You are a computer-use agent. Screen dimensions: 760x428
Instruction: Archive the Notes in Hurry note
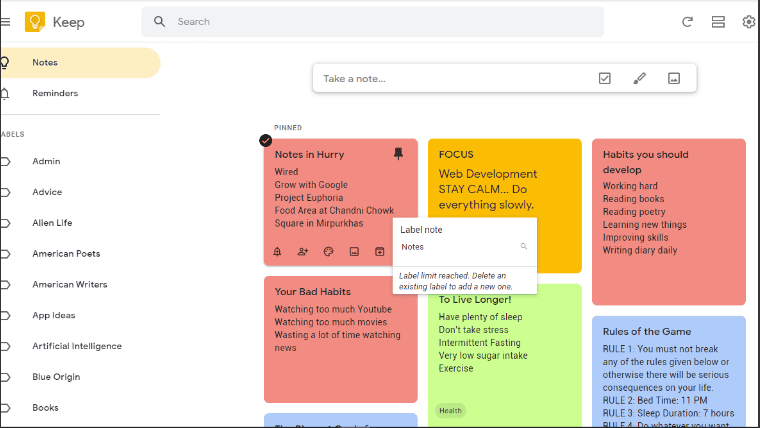pyautogui.click(x=380, y=251)
